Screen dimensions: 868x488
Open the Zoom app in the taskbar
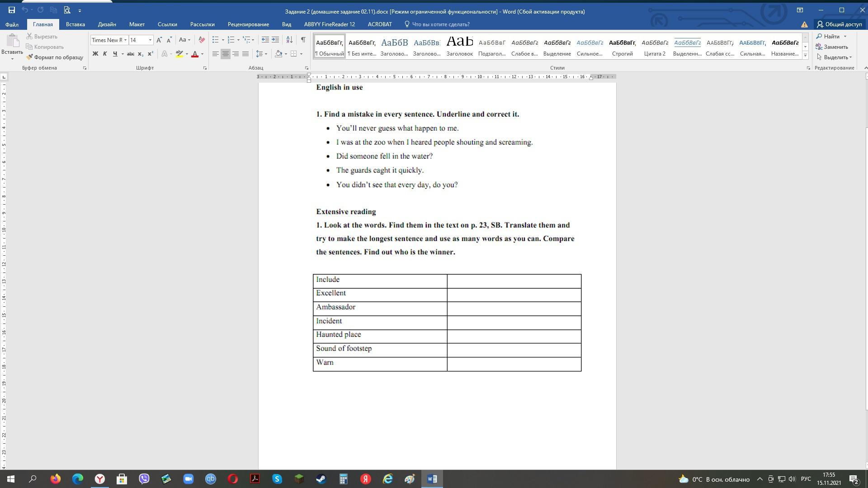pyautogui.click(x=189, y=479)
